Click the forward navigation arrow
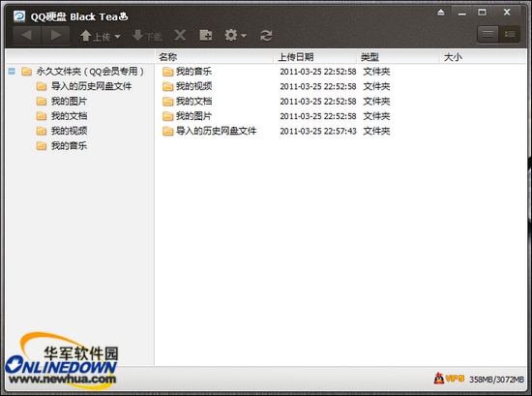Screen dimensions: 532x396 click(x=56, y=35)
